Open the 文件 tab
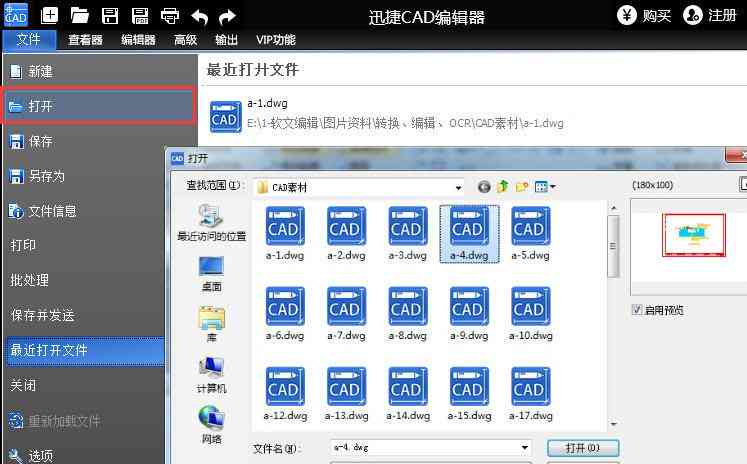This screenshot has height=464, width=747. coord(29,40)
